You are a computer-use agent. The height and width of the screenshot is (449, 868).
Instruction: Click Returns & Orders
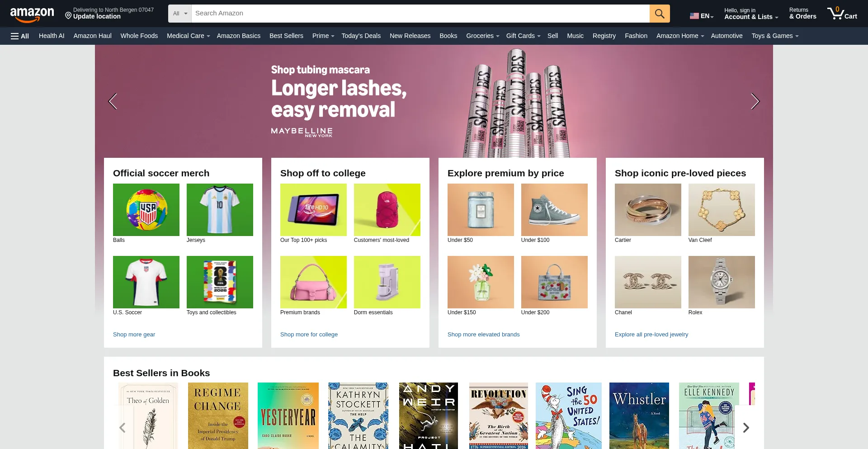coord(803,14)
